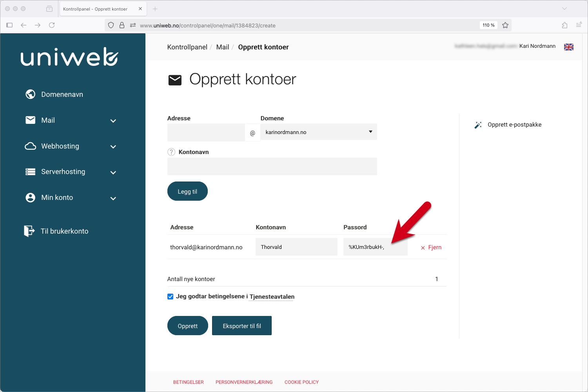Click the magic wand icon for e-postpakke
Screen dimensions: 588x392
point(478,125)
